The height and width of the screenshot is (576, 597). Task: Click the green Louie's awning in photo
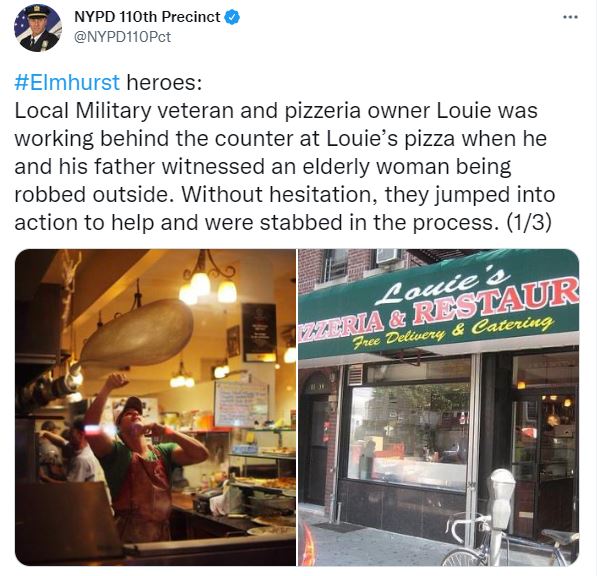439,303
